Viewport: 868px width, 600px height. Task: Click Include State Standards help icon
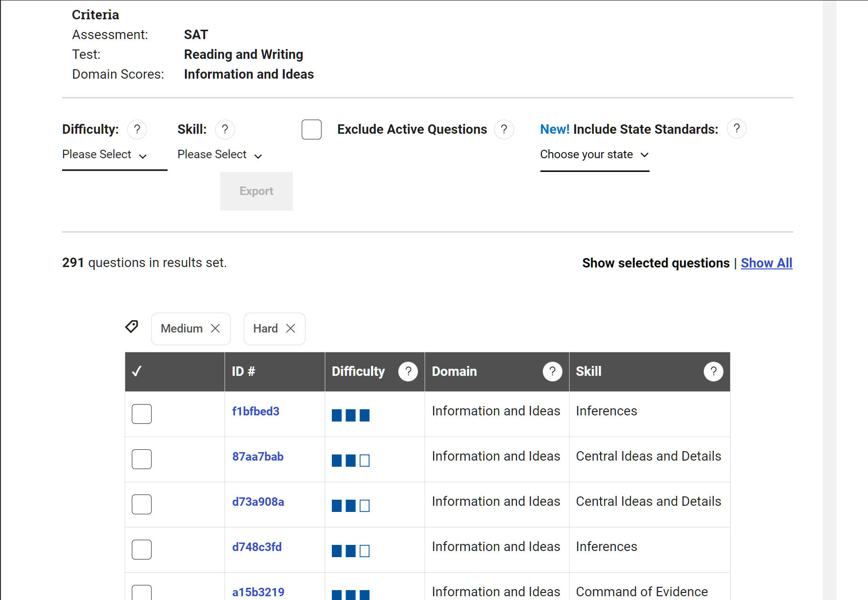click(736, 129)
